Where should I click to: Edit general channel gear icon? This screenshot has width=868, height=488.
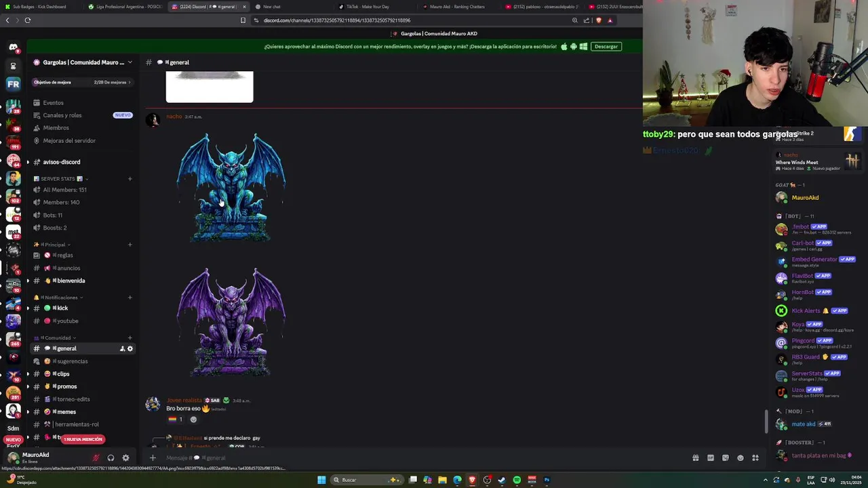pos(130,348)
